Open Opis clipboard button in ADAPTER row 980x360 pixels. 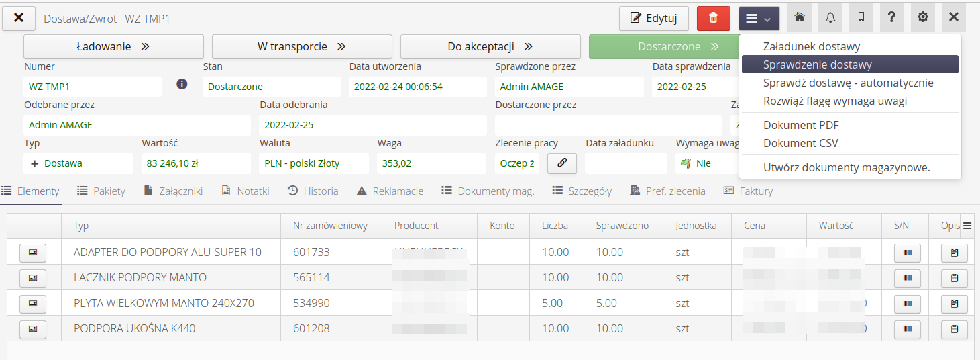955,253
